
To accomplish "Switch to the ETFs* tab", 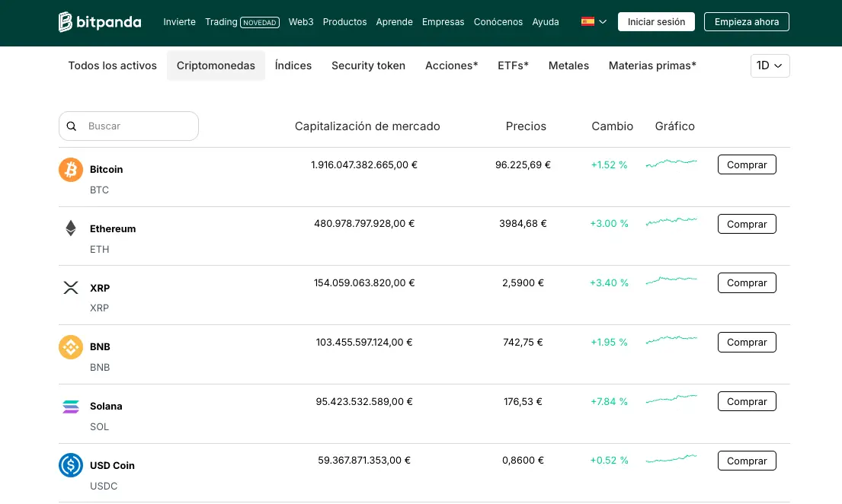I will click(514, 65).
